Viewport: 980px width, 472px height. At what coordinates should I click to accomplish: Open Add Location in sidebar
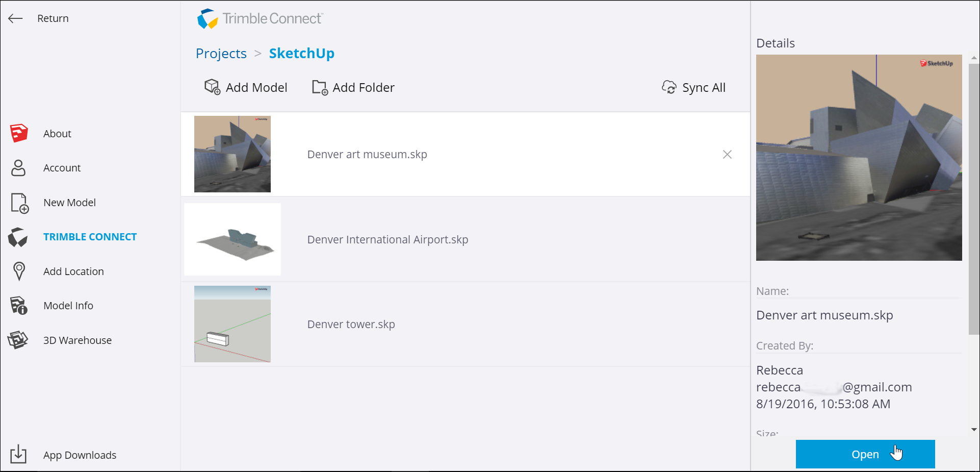click(74, 271)
